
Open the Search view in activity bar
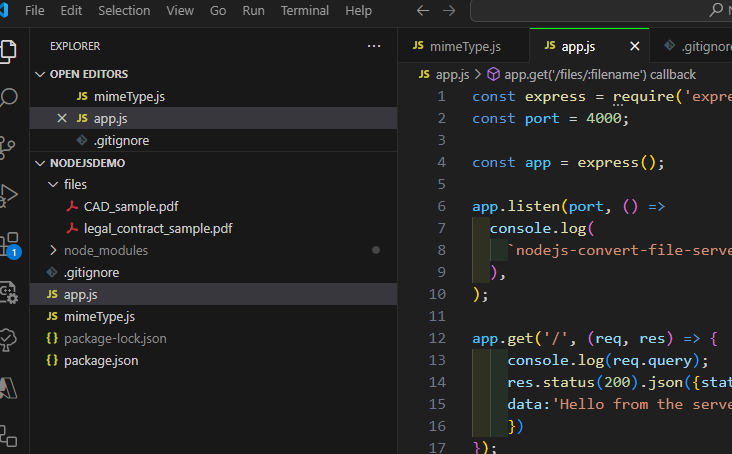pos(9,98)
